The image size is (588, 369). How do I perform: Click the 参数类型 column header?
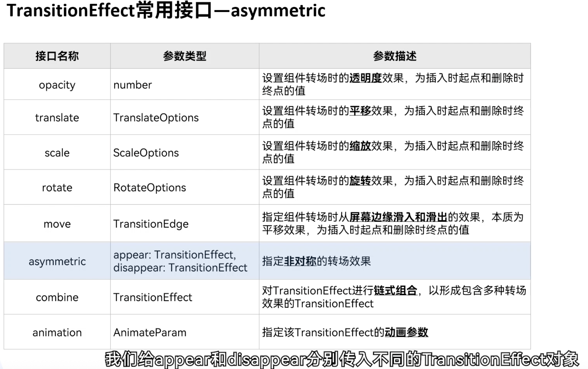(x=185, y=56)
